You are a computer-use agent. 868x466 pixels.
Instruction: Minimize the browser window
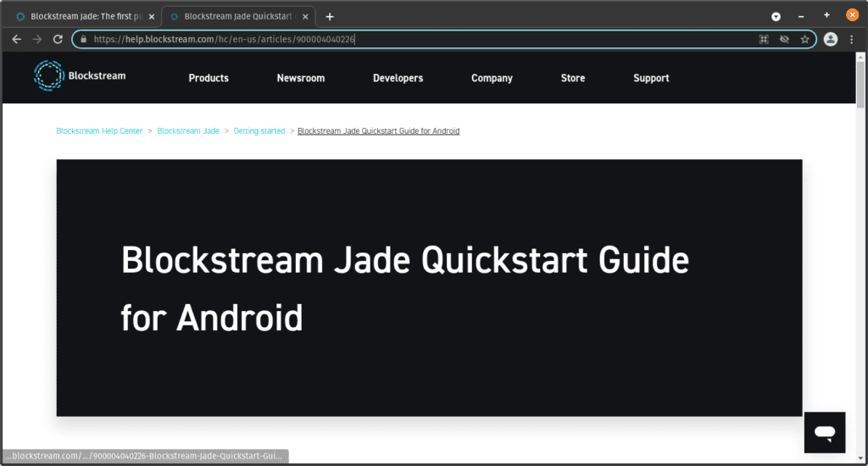point(801,17)
